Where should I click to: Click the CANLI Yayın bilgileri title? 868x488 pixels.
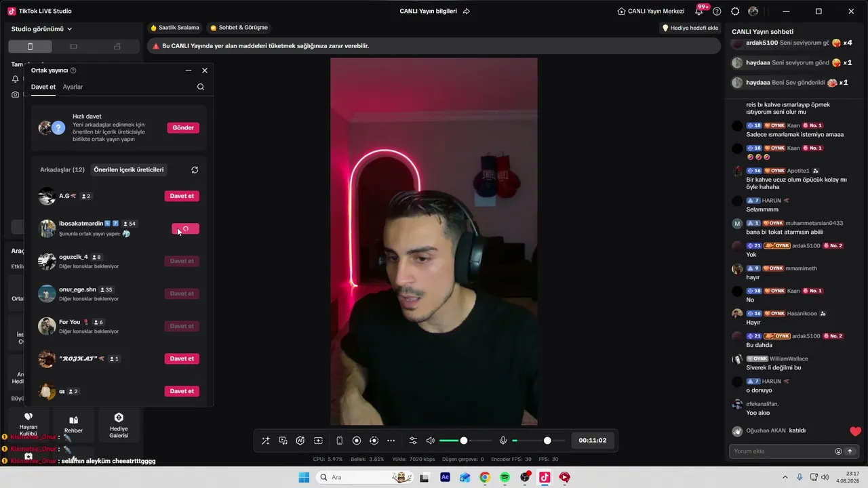click(x=429, y=12)
